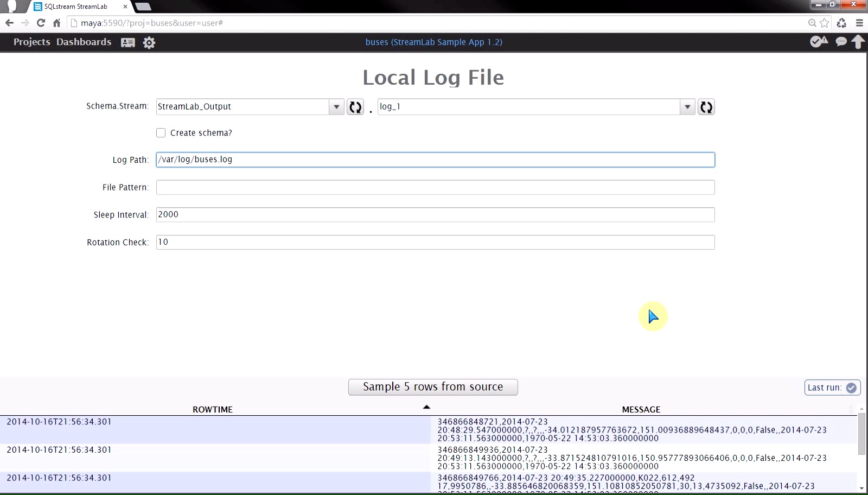Sort by the MESSAGE column header
This screenshot has height=495, width=868.
641,410
